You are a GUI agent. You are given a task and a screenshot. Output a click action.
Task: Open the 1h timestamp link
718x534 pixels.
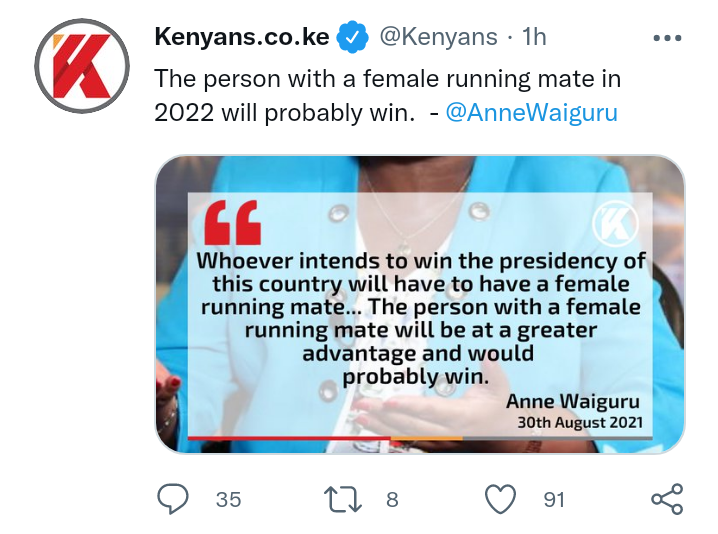point(534,37)
